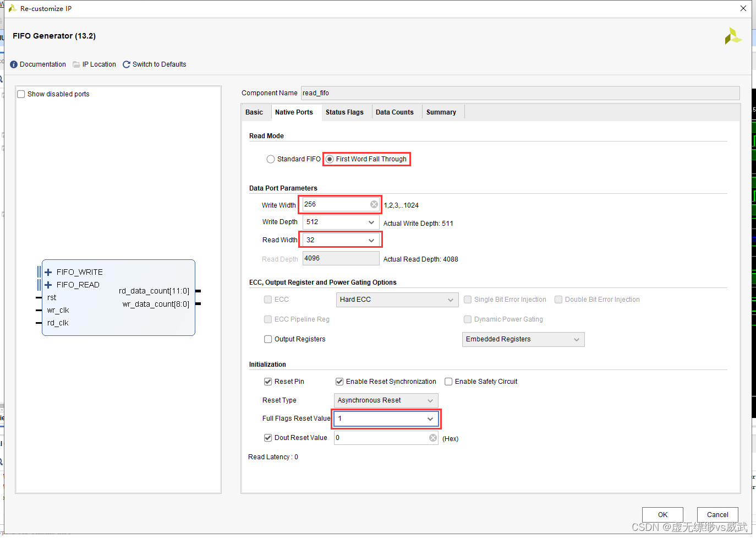Click the Re-customize IP title bar icon
The width and height of the screenshot is (756, 538).
(12, 8)
